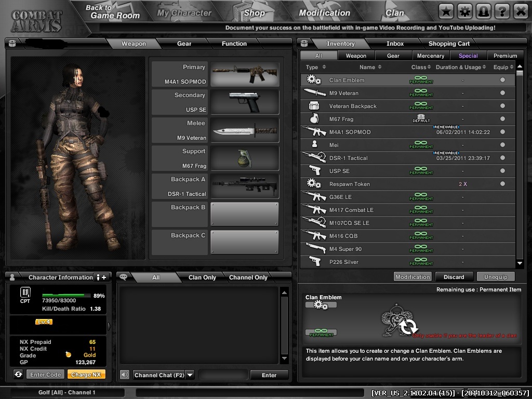
Task: Toggle equip radio for Respawn Token
Action: 502,183
